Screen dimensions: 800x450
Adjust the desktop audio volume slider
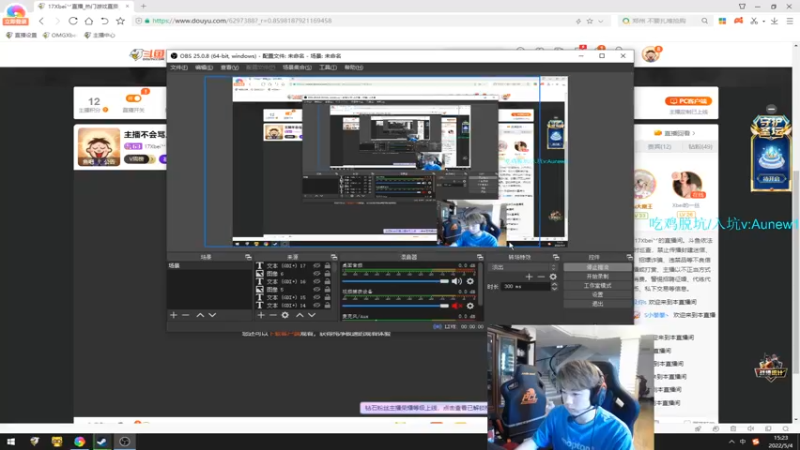(x=395, y=281)
